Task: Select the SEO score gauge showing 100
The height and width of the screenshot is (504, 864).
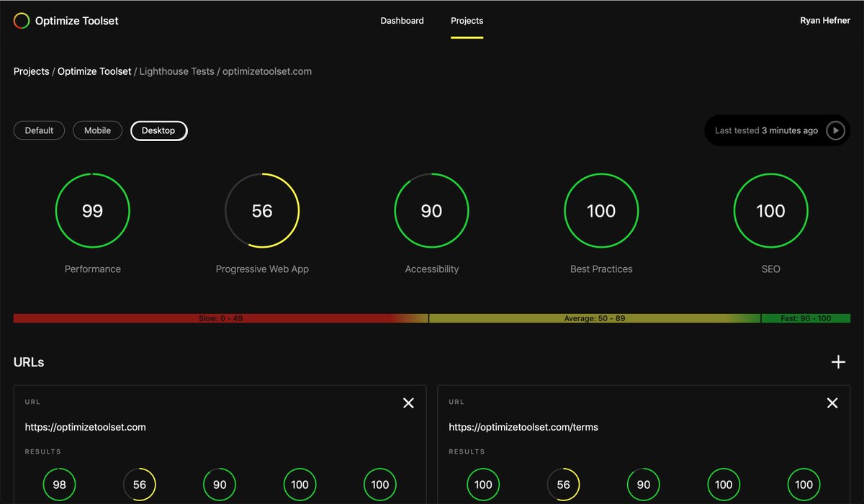Action: tap(770, 211)
